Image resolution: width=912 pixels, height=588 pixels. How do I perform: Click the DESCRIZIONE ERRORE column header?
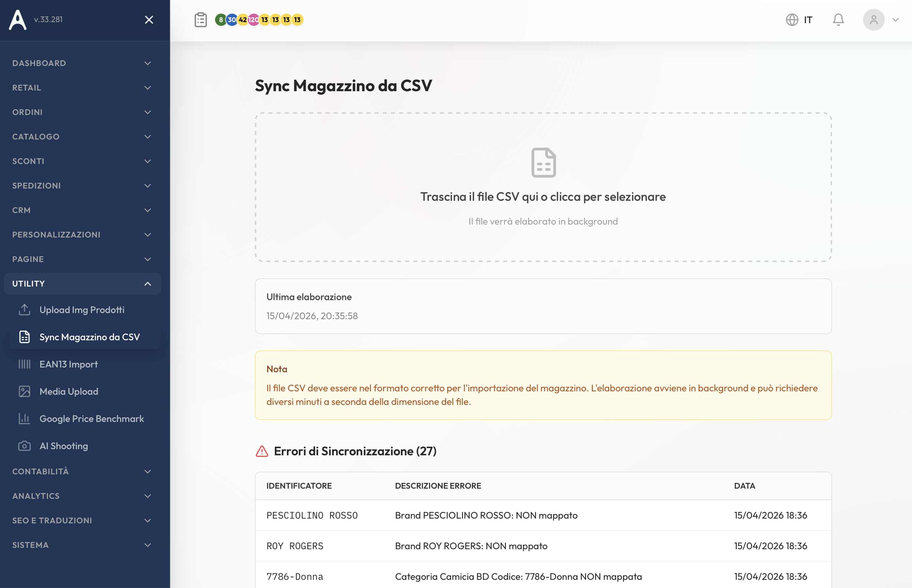click(x=438, y=486)
